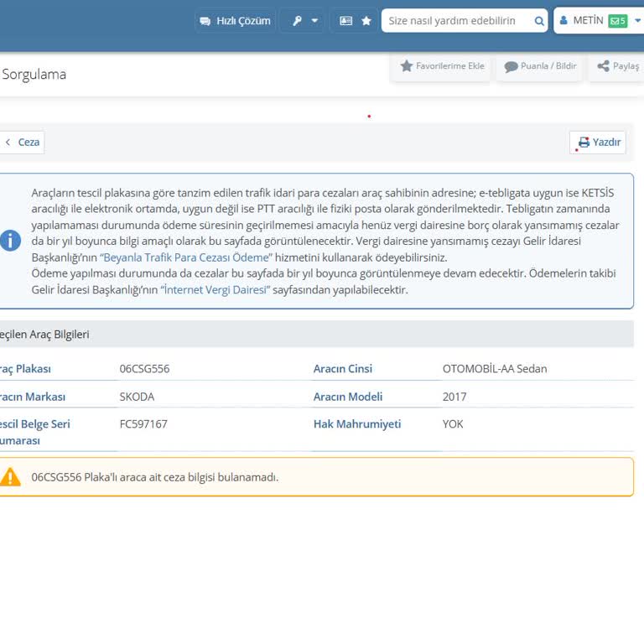Viewport: 644px width, 644px height.
Task: Click the search magnifier icon
Action: tap(539, 21)
